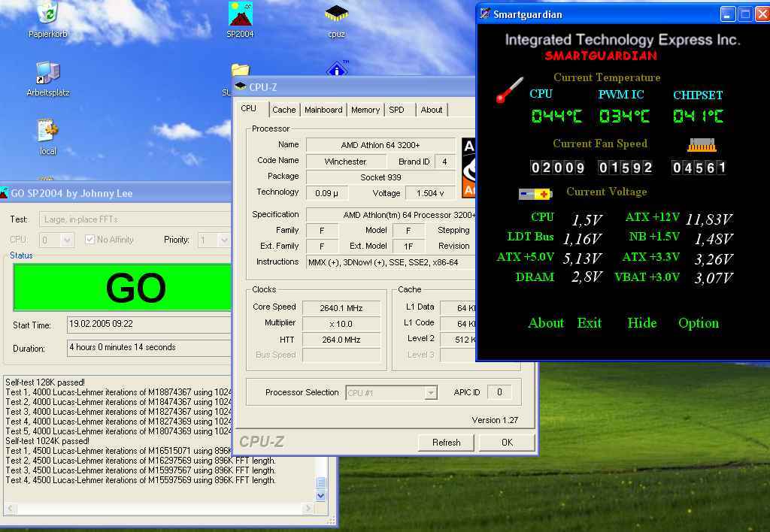Click the battery icon beside Current Voltage

click(x=535, y=194)
